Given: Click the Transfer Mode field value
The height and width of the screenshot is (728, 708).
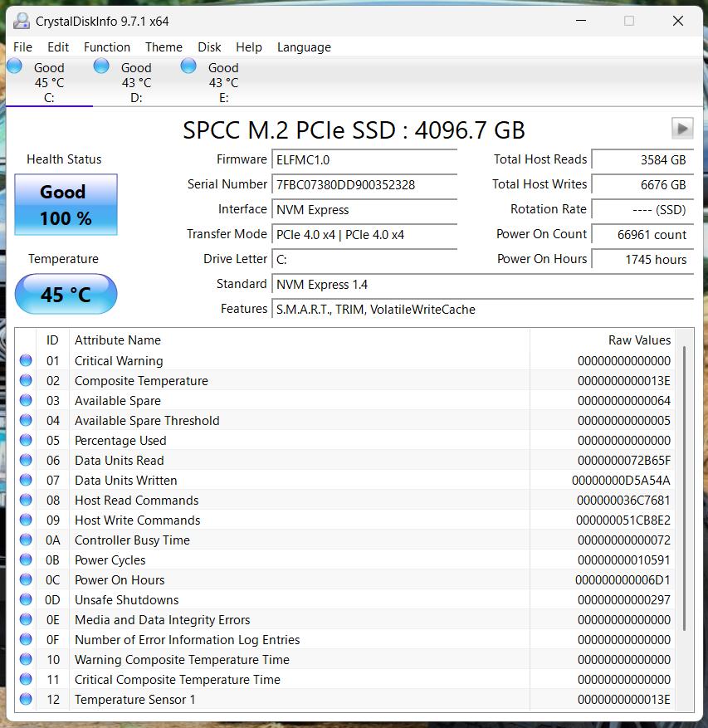Looking at the screenshot, I should [364, 235].
